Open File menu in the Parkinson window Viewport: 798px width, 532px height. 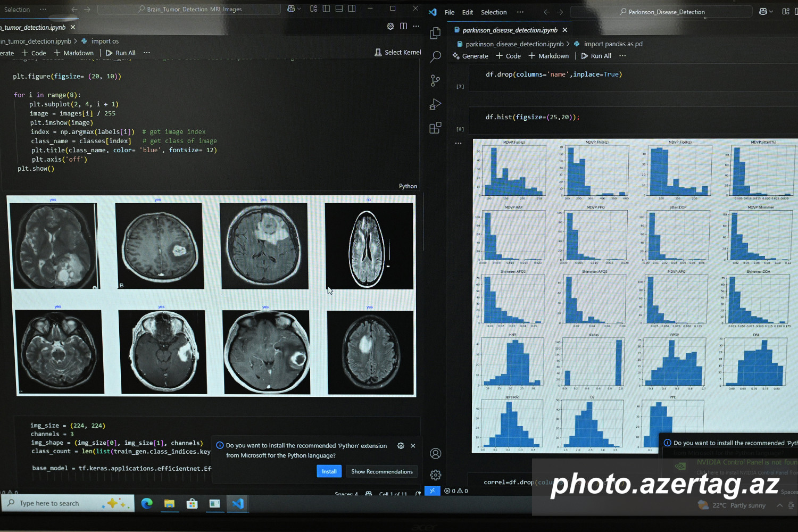pyautogui.click(x=450, y=12)
